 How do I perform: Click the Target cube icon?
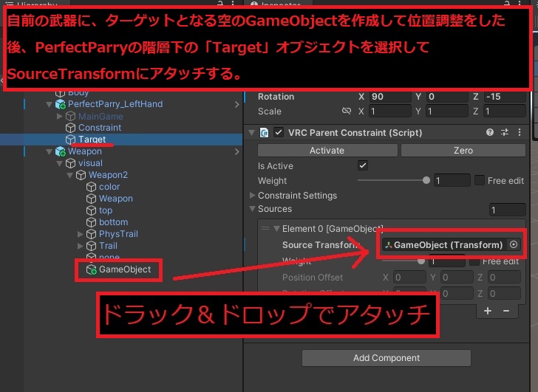[x=70, y=140]
